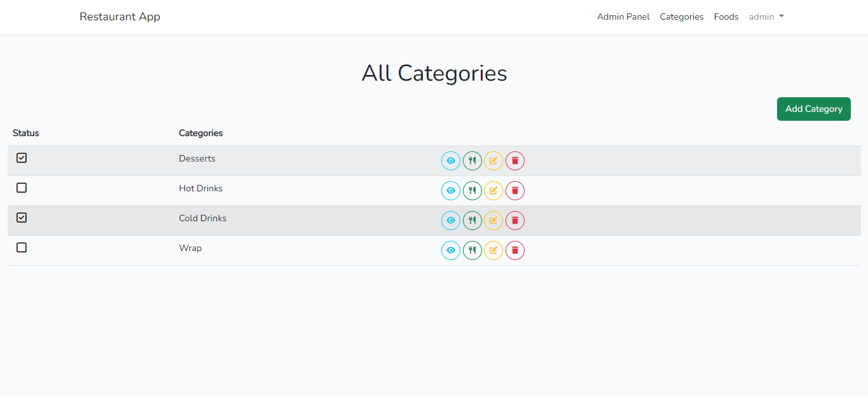Expand the admin user menu caret

(781, 17)
